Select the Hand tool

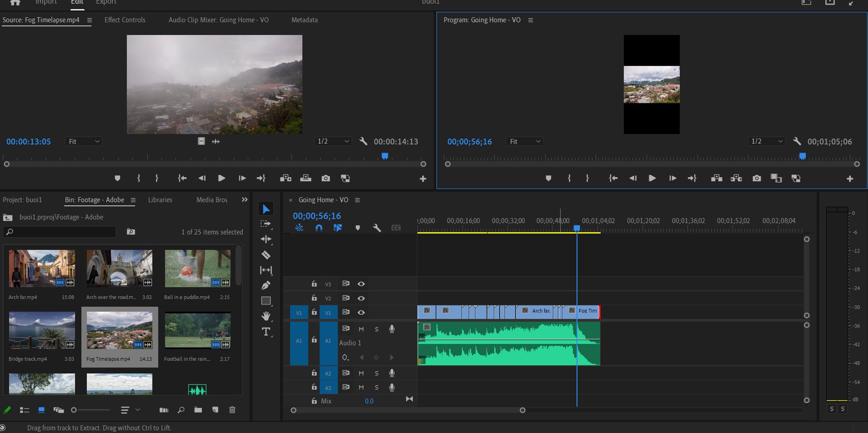pos(266,316)
